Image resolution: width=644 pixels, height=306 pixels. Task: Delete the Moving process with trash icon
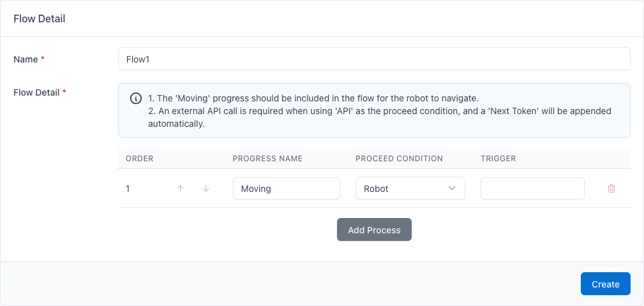click(611, 189)
